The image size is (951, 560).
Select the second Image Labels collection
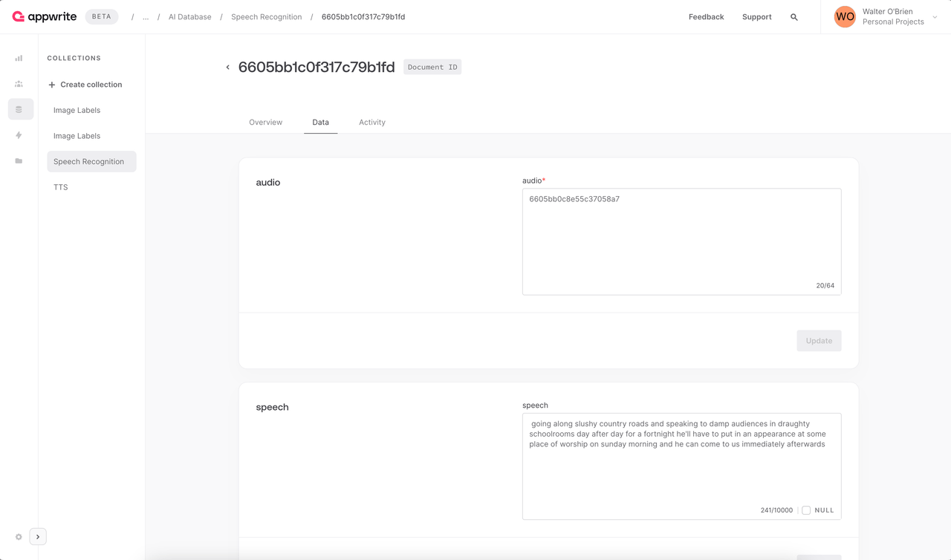click(77, 136)
